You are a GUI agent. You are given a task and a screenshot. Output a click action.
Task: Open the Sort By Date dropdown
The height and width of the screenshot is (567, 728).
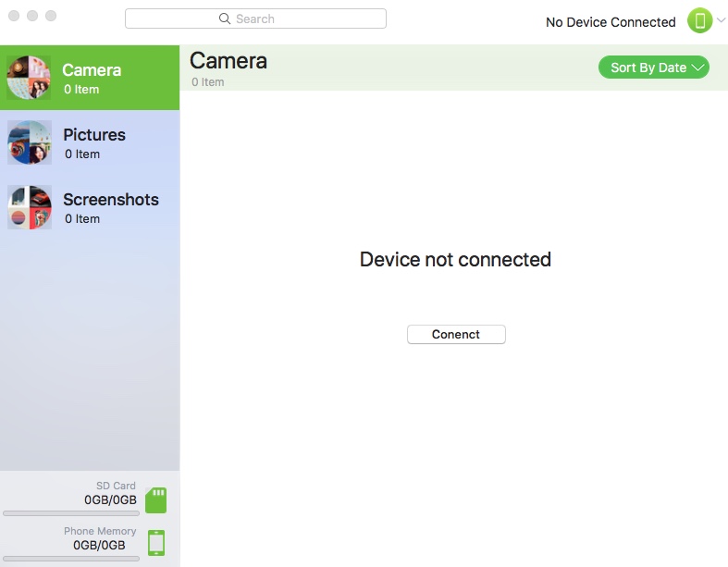tap(653, 68)
